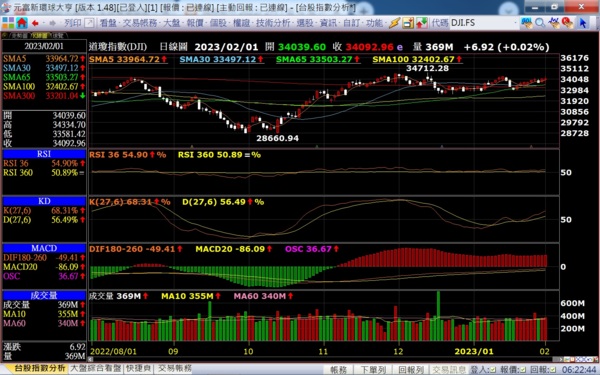Viewport: 600px width, 375px height.
Task: Click the pop-out window icon beside 列印
Action: pyautogui.click(x=89, y=23)
